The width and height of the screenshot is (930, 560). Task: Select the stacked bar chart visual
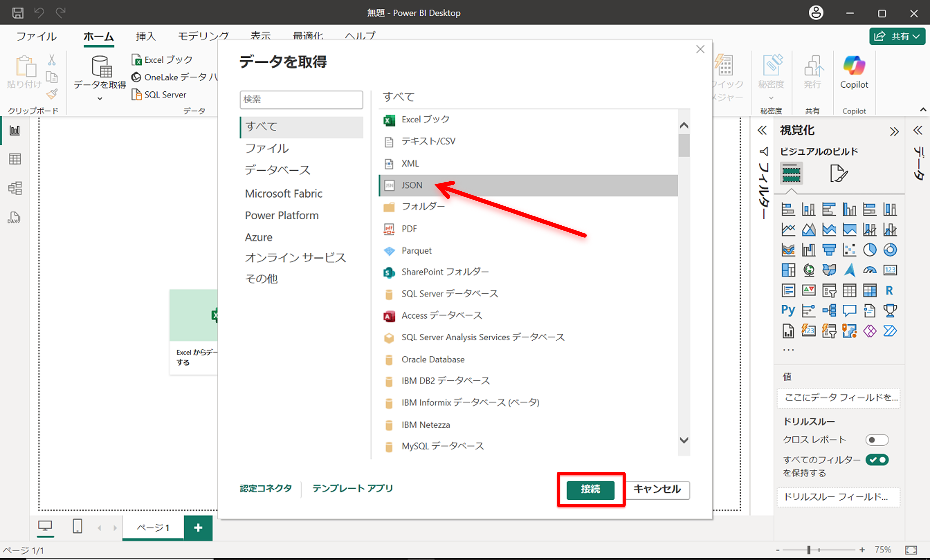pyautogui.click(x=788, y=209)
